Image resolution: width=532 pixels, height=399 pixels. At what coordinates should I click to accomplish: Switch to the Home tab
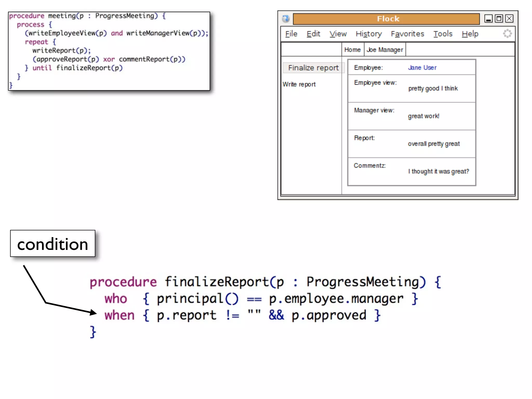[352, 50]
